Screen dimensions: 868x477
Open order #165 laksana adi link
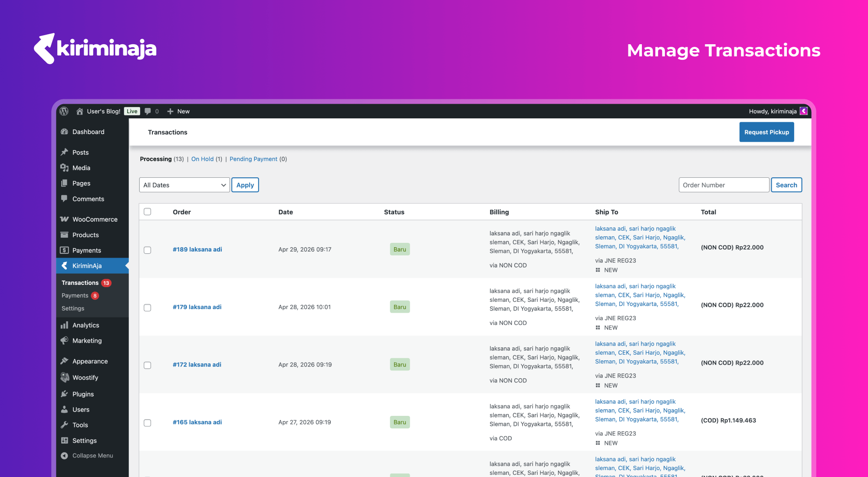[x=197, y=422]
